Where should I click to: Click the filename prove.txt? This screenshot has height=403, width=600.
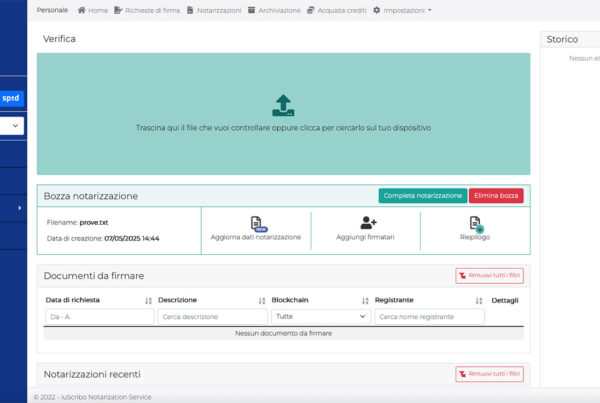tap(94, 222)
